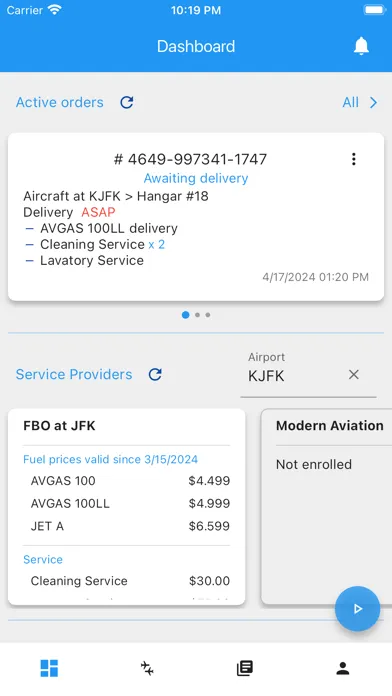The width and height of the screenshot is (392, 696).
Task: Open order options three-dot menu
Action: (x=353, y=159)
